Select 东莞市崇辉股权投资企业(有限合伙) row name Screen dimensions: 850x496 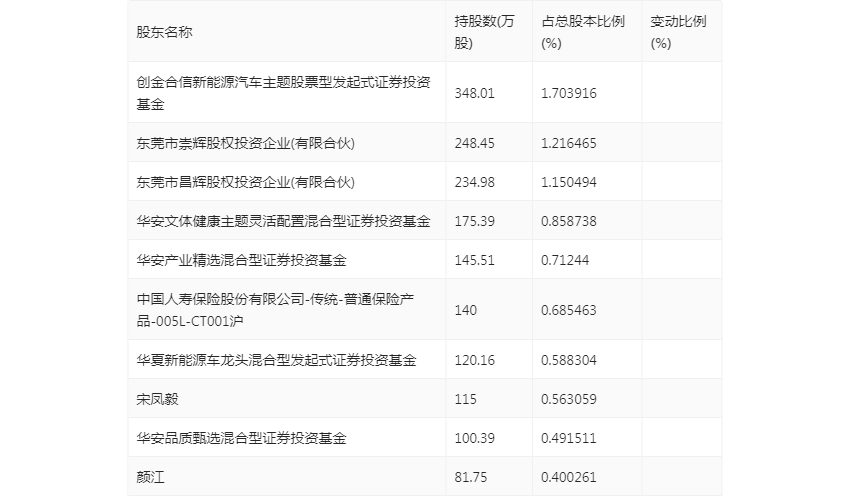point(246,143)
